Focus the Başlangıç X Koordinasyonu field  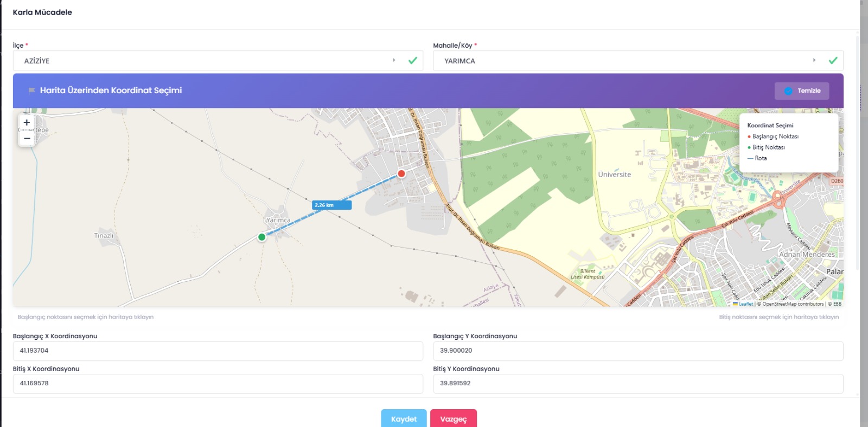point(218,351)
